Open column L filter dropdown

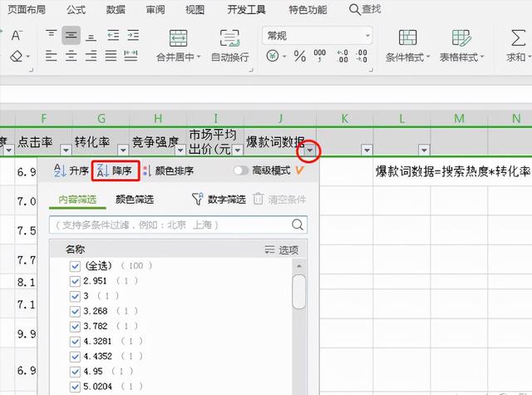[424, 150]
